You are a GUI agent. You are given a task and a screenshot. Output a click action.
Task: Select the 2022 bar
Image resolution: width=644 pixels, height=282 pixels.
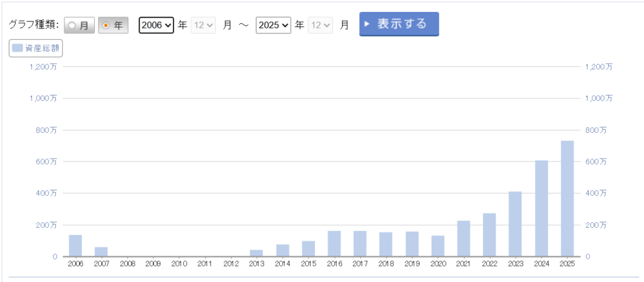(x=489, y=235)
